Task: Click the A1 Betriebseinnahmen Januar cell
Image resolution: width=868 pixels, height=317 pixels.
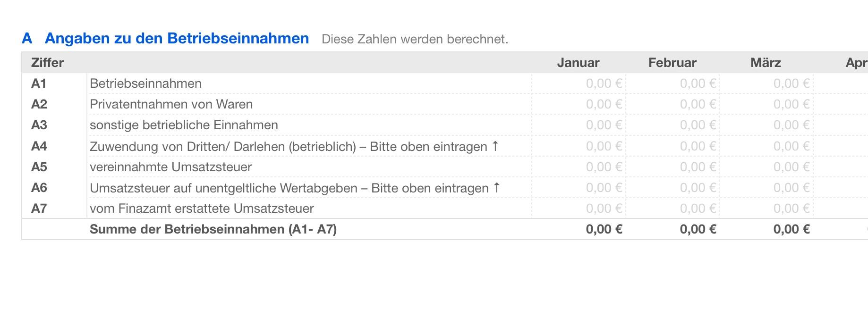Action: pos(604,83)
